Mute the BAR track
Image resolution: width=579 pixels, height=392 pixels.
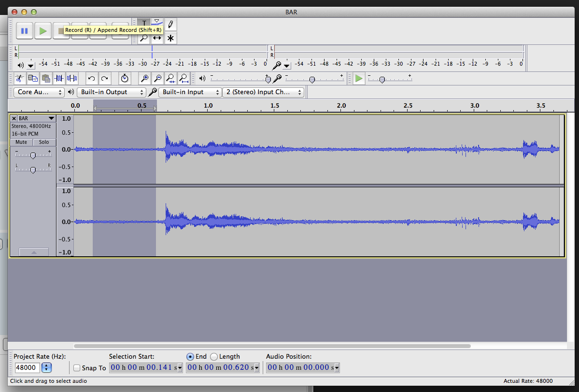(21, 142)
